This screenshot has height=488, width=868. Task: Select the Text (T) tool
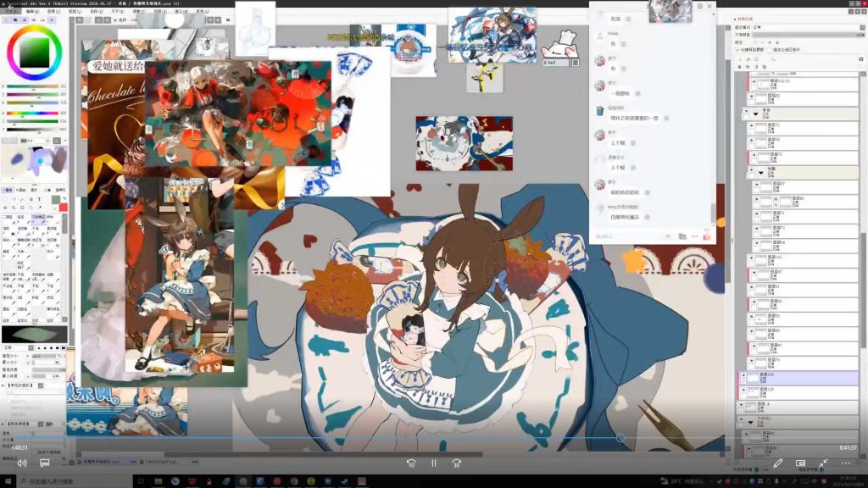(x=39, y=199)
